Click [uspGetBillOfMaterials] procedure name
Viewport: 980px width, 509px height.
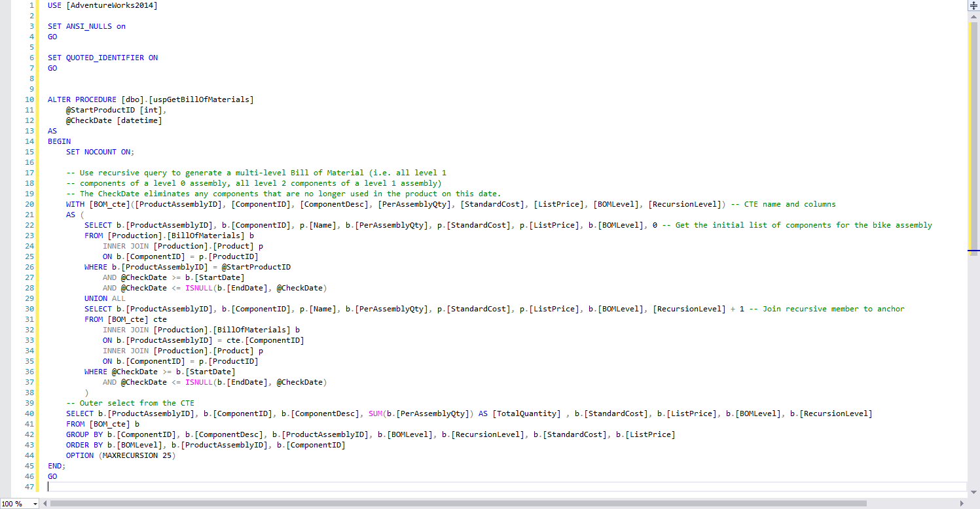201,99
